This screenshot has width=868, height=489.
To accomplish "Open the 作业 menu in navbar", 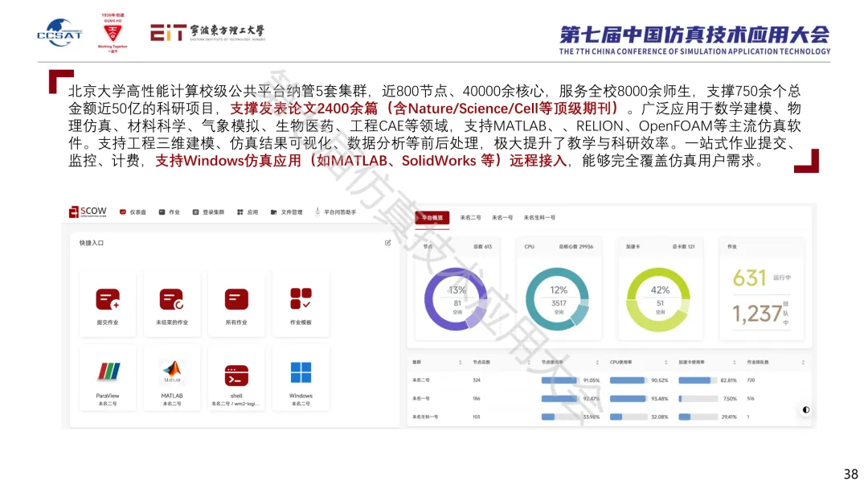I will click(x=170, y=212).
